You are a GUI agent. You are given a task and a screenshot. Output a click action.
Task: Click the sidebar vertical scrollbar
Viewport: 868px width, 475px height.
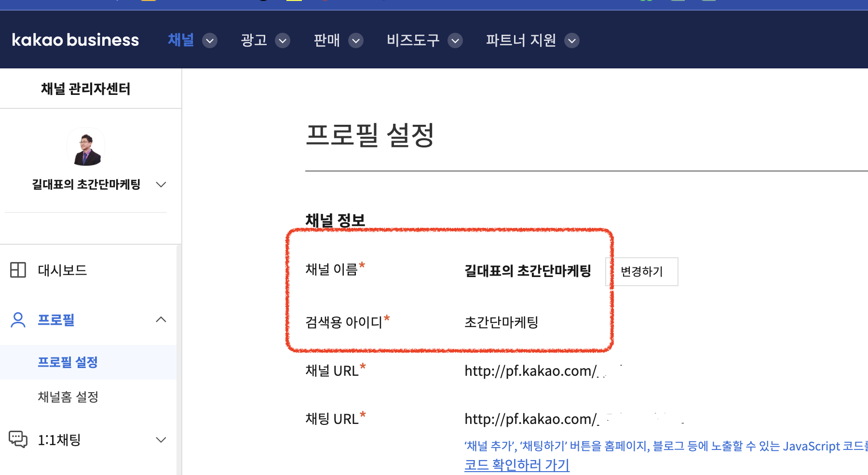pyautogui.click(x=179, y=359)
